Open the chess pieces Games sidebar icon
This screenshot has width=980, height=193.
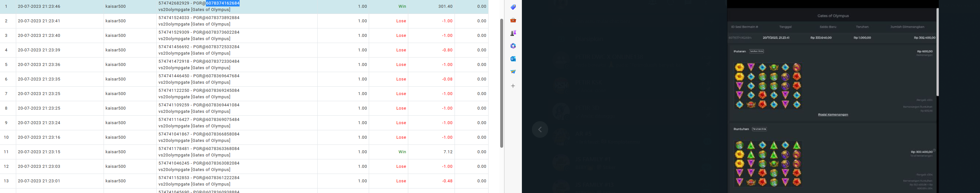click(513, 33)
